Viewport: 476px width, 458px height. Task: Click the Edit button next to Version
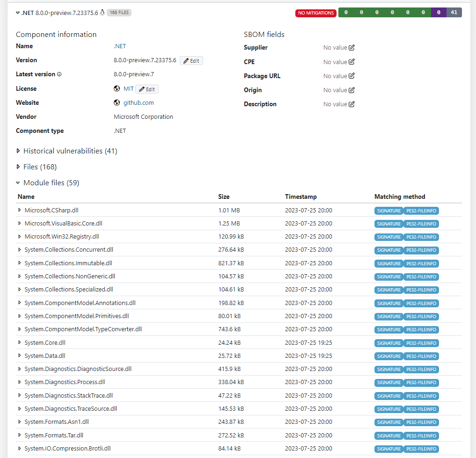[191, 61]
